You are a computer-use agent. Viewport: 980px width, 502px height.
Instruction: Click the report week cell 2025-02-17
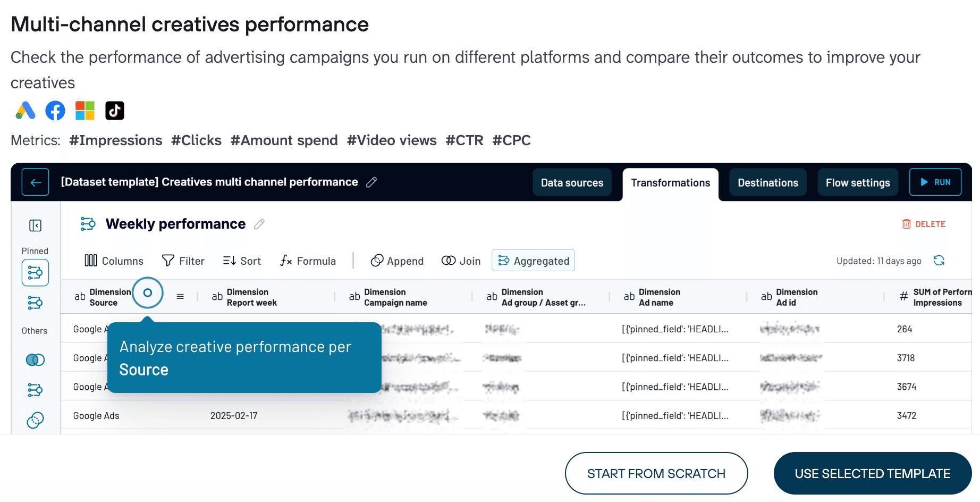234,416
